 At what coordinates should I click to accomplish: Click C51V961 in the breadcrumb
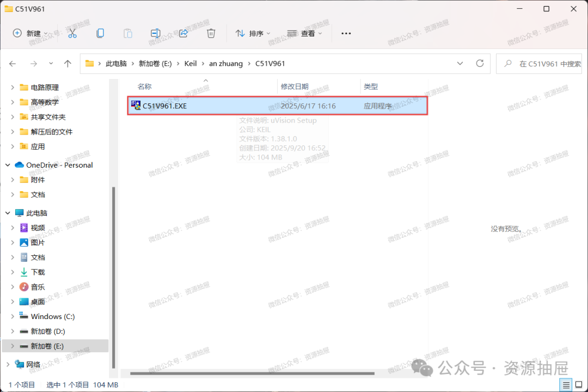pos(270,63)
